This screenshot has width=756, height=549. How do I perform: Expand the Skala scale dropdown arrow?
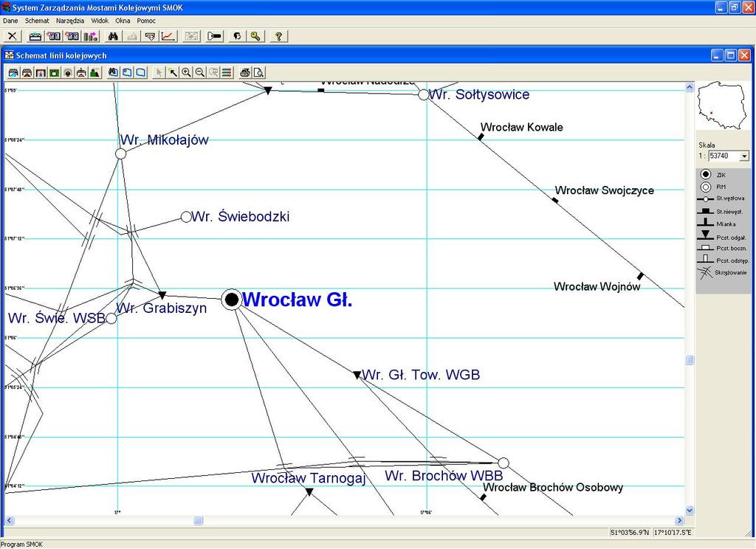click(x=744, y=156)
